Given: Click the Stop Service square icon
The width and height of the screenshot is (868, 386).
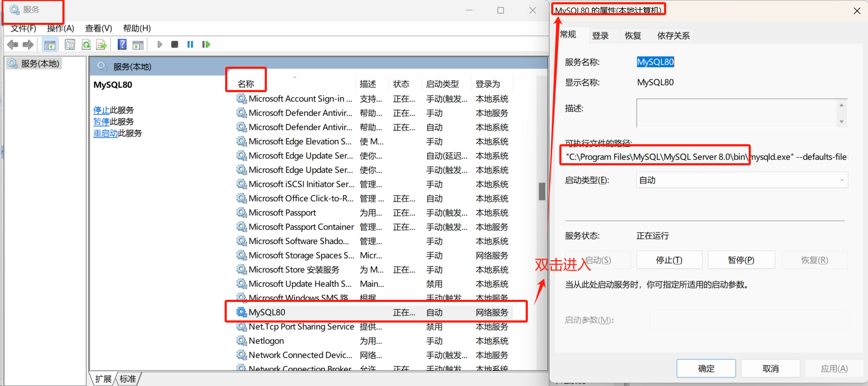Looking at the screenshot, I should click(x=175, y=44).
